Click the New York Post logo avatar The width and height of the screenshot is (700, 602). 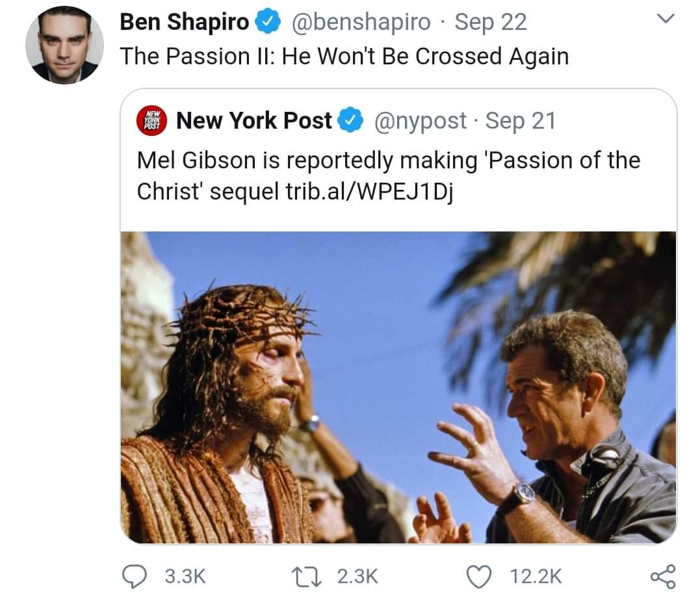click(x=151, y=122)
